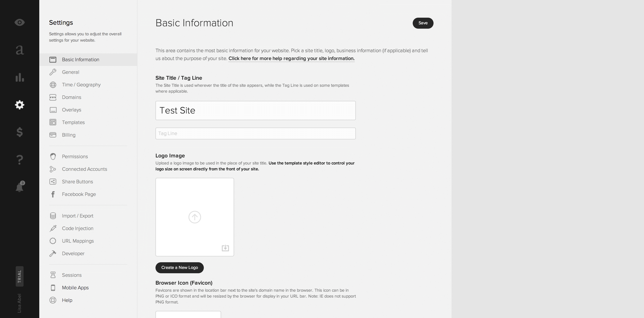Save the Basic Information changes

coord(423,23)
